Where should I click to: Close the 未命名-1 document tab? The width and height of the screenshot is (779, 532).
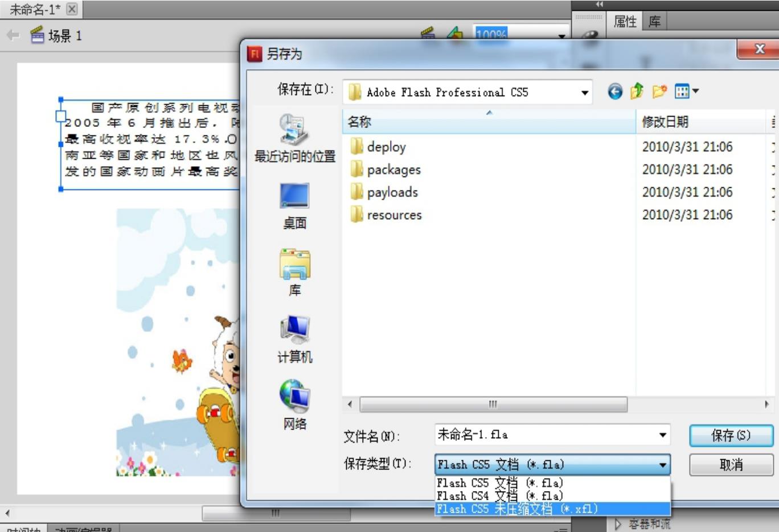[72, 9]
